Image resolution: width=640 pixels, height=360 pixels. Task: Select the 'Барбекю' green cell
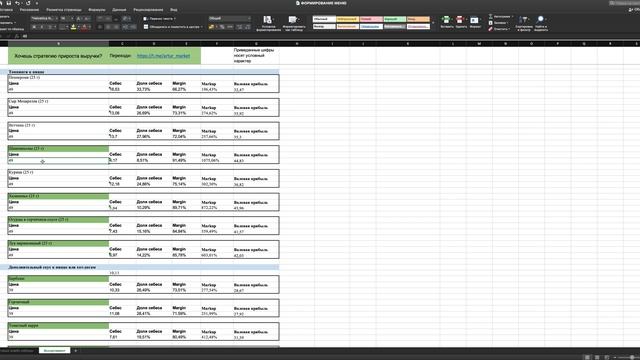click(58, 279)
